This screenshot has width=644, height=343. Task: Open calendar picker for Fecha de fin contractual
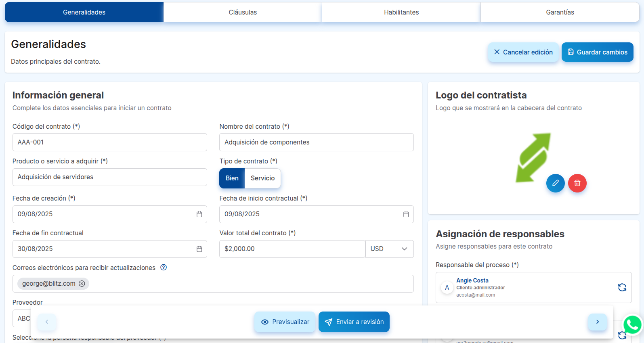[199, 249]
